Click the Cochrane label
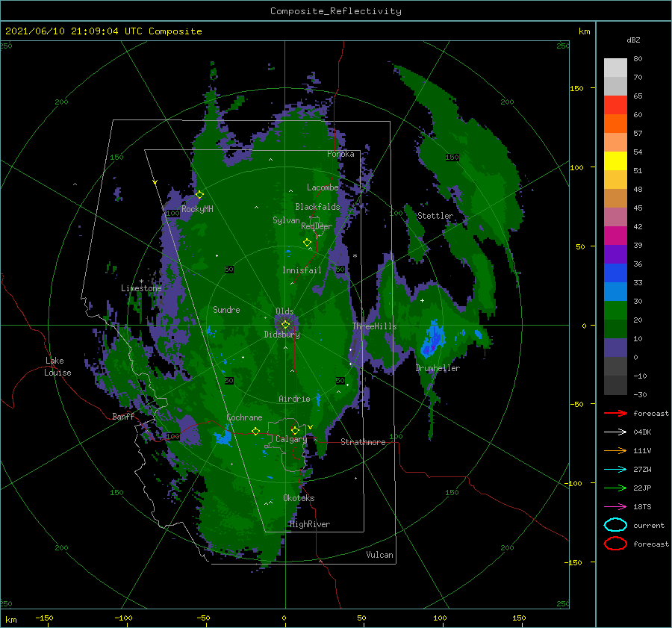Screen dimensions: 672x628 [244, 417]
